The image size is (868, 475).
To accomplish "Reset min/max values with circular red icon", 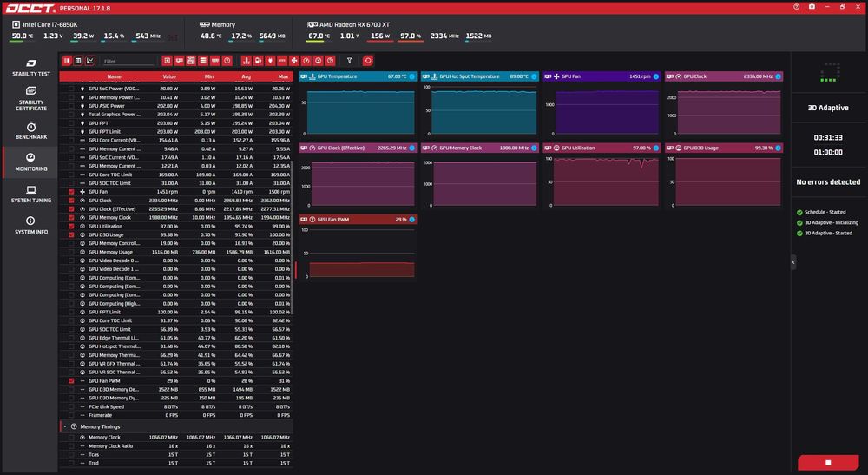I will (x=367, y=60).
